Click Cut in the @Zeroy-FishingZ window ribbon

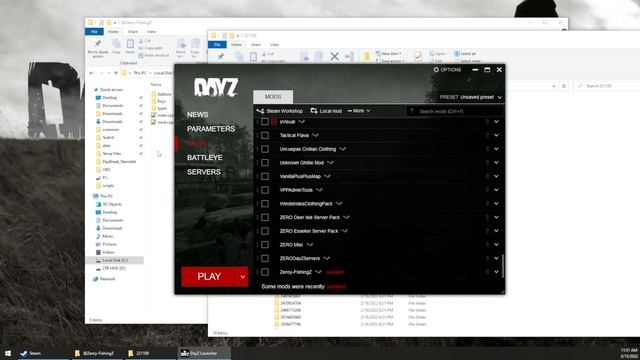[145, 41]
